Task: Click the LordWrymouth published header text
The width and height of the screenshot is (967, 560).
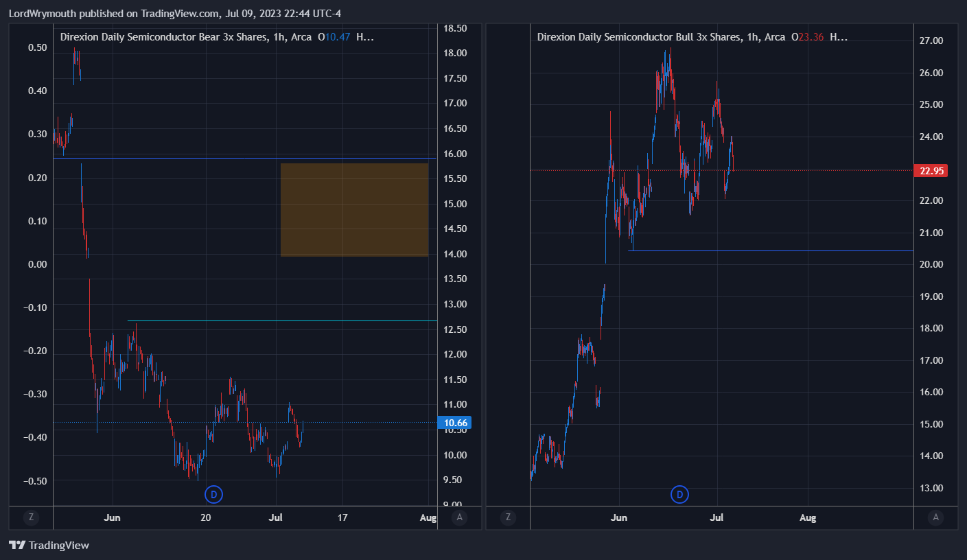Action: point(175,13)
